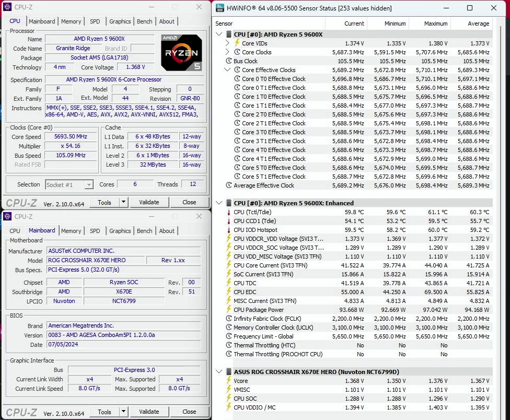The width and height of the screenshot is (510, 420).
Task: Collapse the ASUS ROG CROSSHAIR X670E HERO group
Action: tap(219, 371)
